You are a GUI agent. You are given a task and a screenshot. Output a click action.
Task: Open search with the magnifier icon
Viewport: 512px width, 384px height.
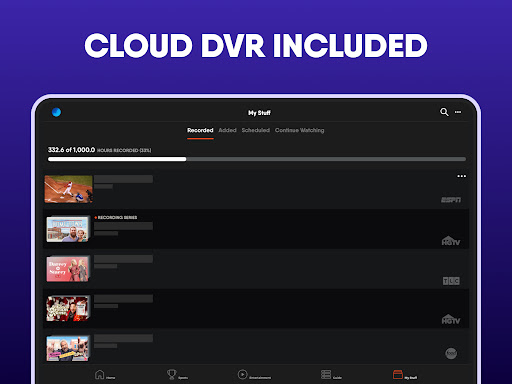[x=444, y=112]
